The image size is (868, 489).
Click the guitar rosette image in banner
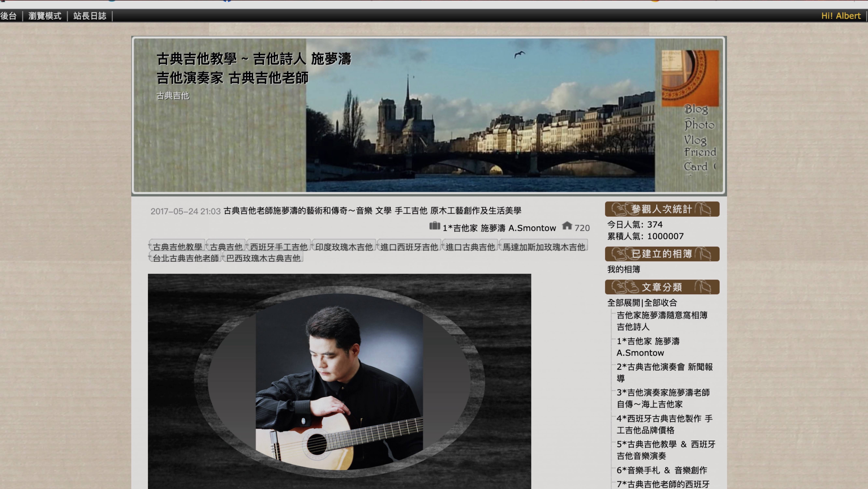coord(690,78)
